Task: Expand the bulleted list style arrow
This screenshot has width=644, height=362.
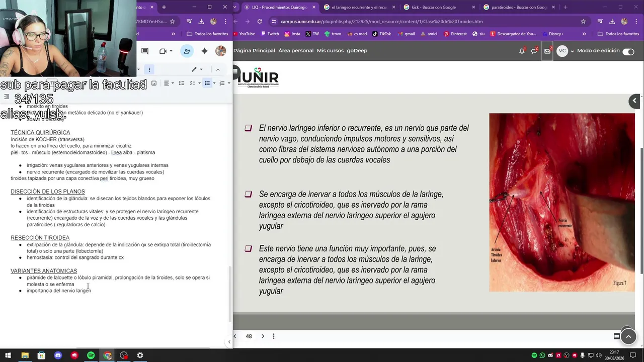Action: pyautogui.click(x=214, y=83)
